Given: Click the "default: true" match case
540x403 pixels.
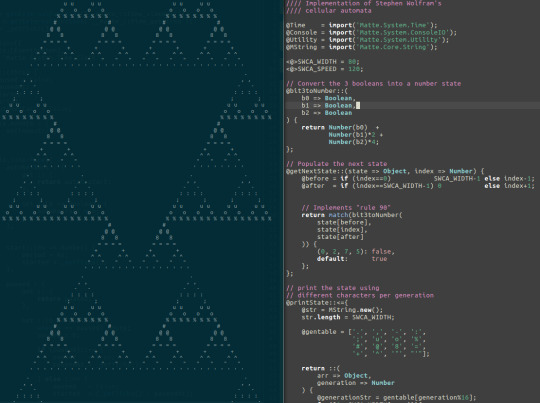Looking at the screenshot, I should click(x=352, y=259).
